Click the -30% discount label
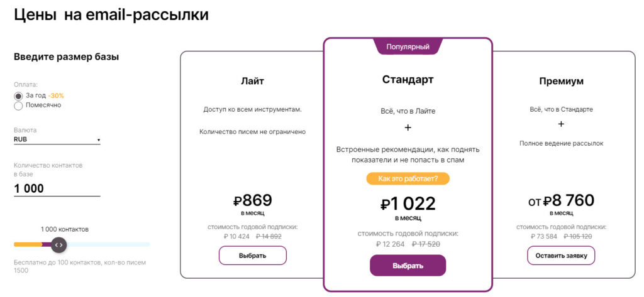This screenshot has width=644, height=297. [x=57, y=95]
